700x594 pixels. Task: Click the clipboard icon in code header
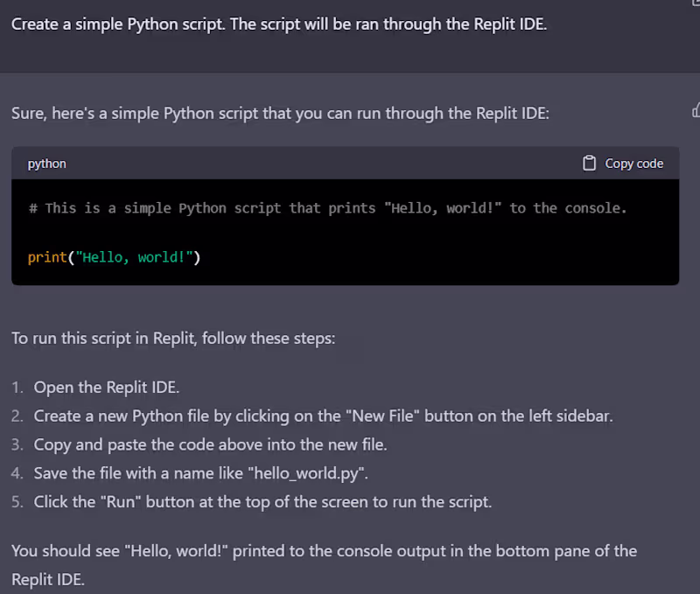pos(589,164)
